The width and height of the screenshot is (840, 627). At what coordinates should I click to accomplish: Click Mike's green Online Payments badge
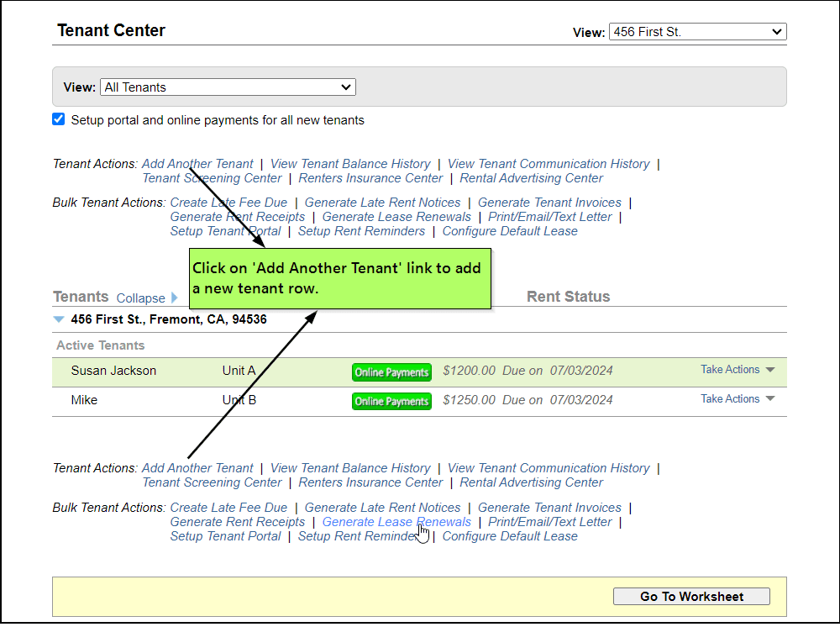click(x=391, y=402)
